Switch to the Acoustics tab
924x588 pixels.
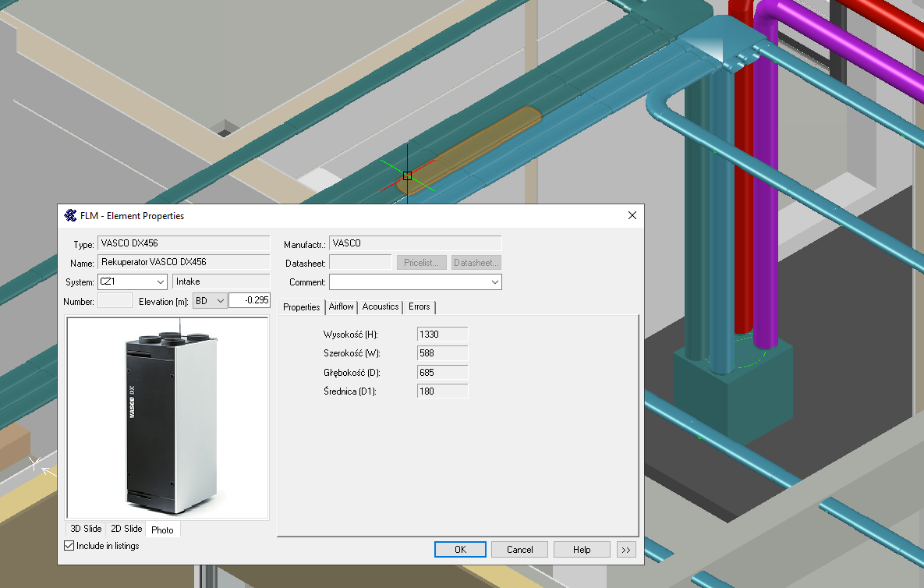click(381, 306)
